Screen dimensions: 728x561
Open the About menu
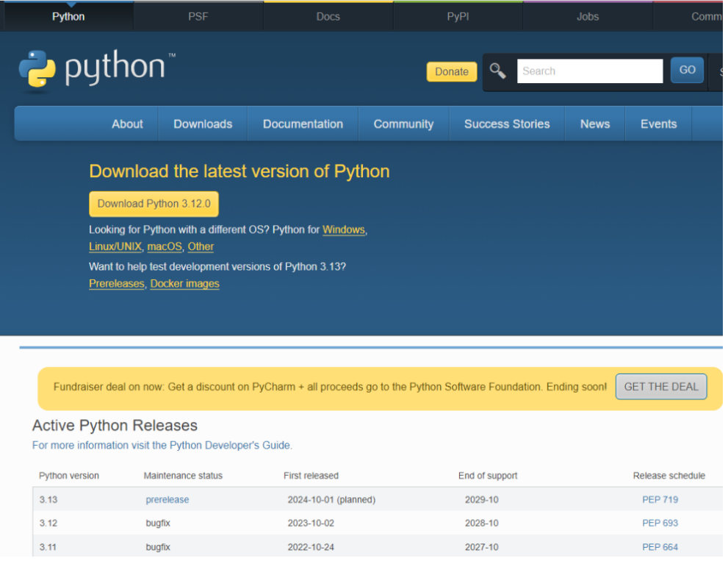127,124
